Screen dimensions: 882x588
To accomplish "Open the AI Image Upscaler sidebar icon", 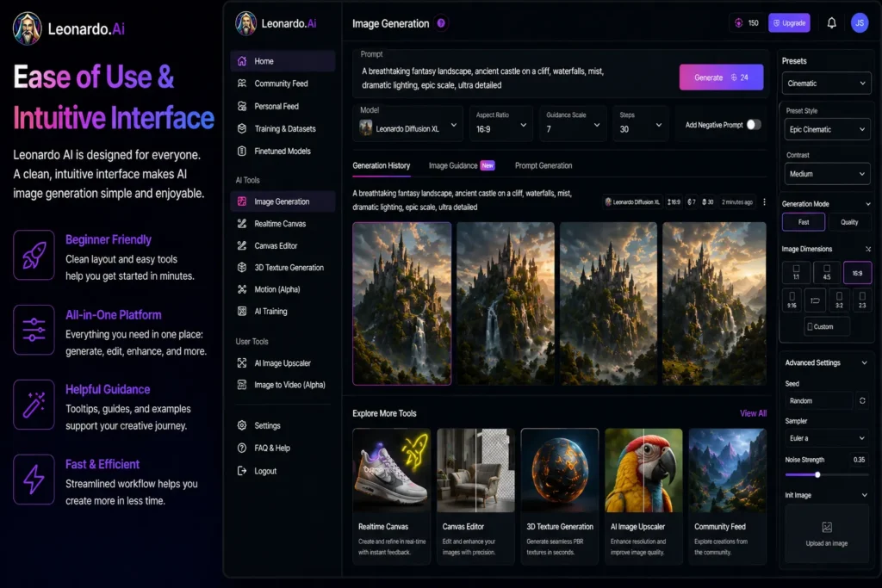I will [x=242, y=362].
